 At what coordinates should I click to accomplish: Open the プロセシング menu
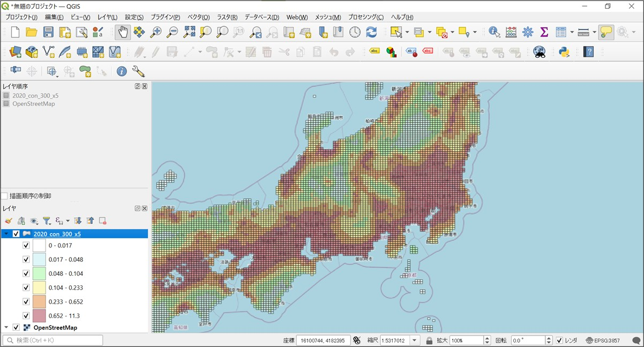(365, 17)
